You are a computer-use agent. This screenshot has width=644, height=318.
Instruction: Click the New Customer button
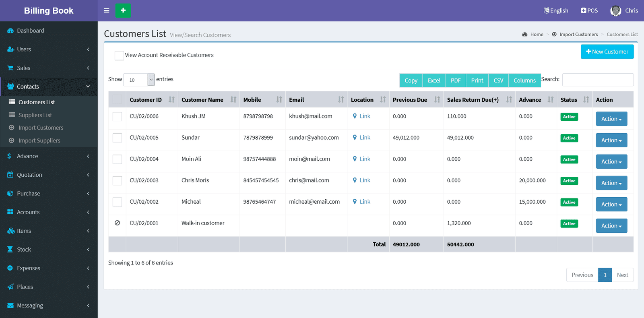pyautogui.click(x=607, y=52)
